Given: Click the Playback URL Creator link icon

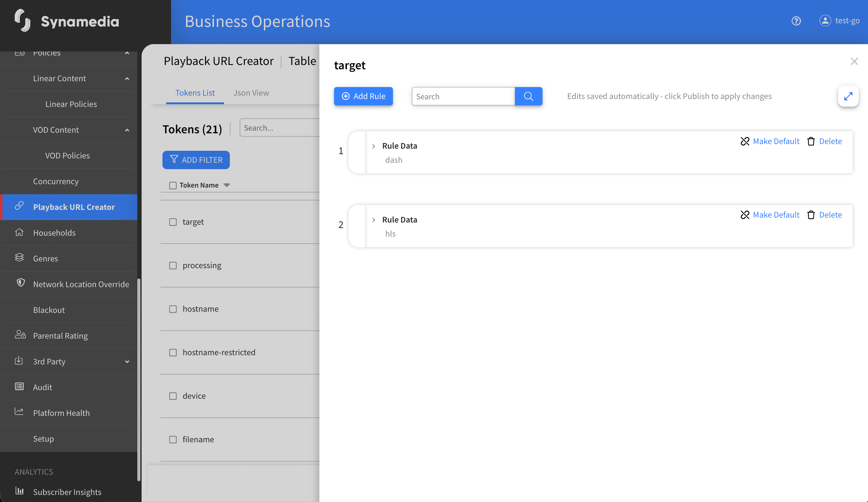Looking at the screenshot, I should coord(19,206).
